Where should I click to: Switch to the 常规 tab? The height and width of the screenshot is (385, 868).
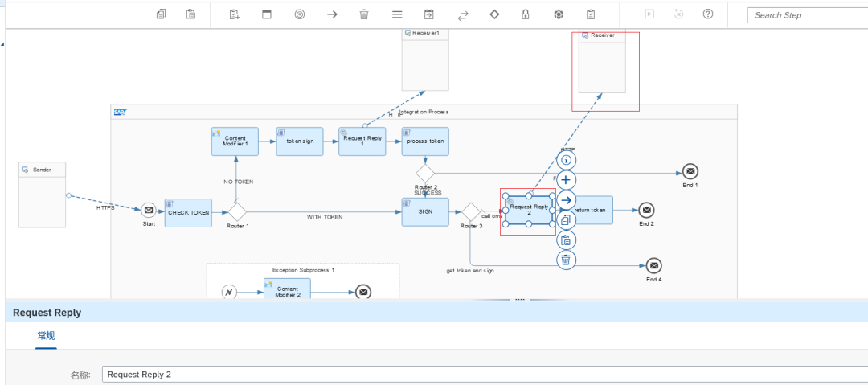click(46, 335)
